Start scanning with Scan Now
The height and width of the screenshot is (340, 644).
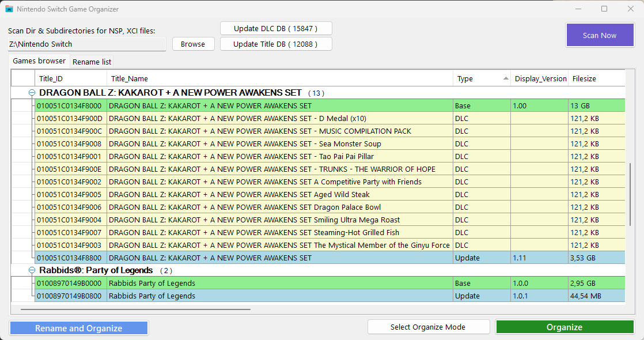pos(600,35)
